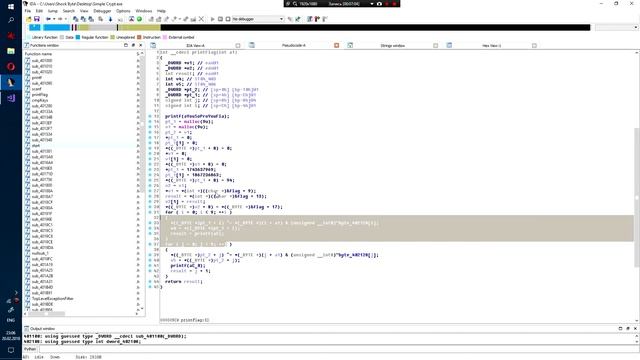Toggle breakpoint dot on line 13
The height and width of the screenshot is (360, 640).
(x=150, y=116)
